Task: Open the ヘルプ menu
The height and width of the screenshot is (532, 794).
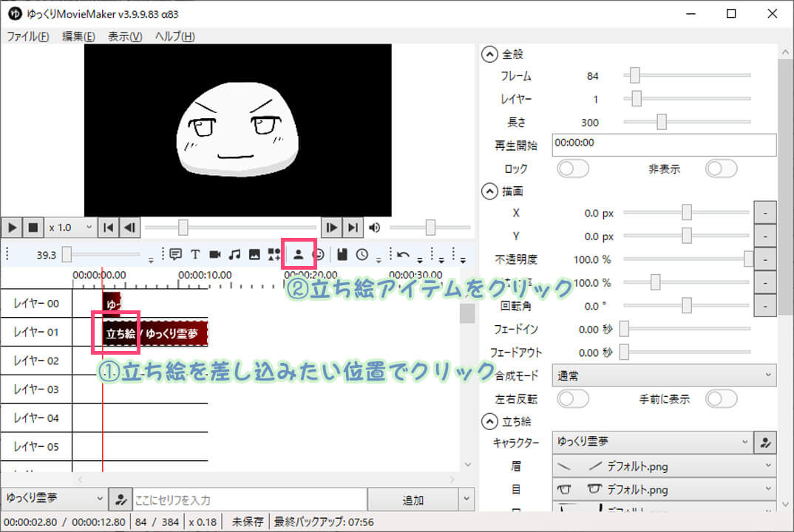Action: pos(174,36)
